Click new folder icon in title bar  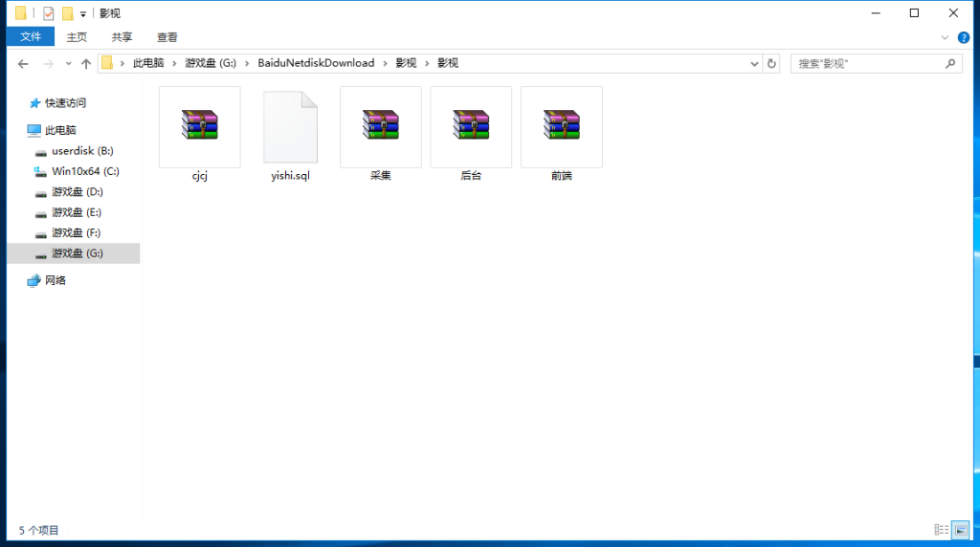click(68, 13)
